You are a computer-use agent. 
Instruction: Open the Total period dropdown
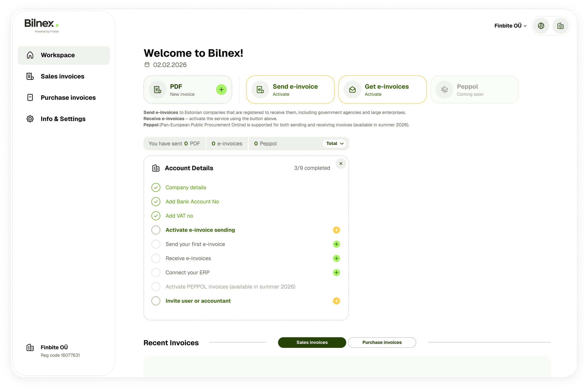coord(334,144)
